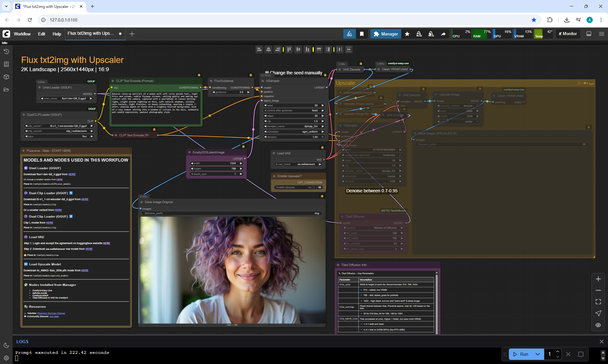608x364 pixels.
Task: Click the align left nodes icon
Action: pyautogui.click(x=259, y=49)
